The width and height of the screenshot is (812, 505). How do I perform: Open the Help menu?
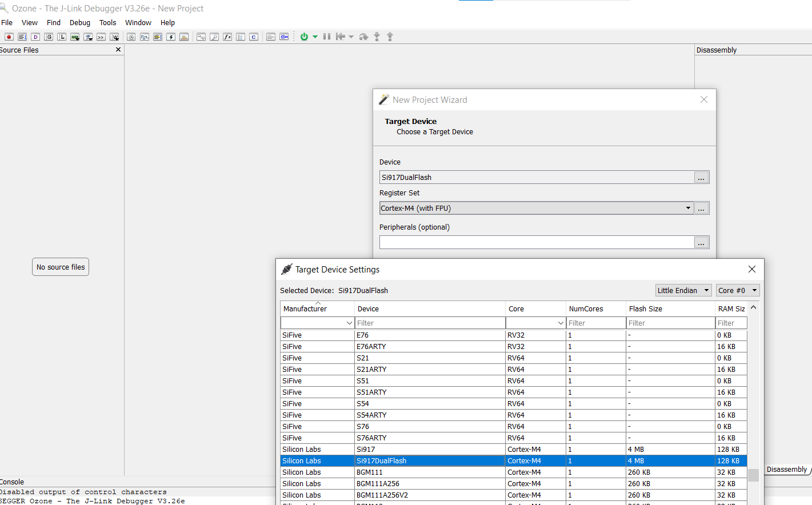pos(167,23)
